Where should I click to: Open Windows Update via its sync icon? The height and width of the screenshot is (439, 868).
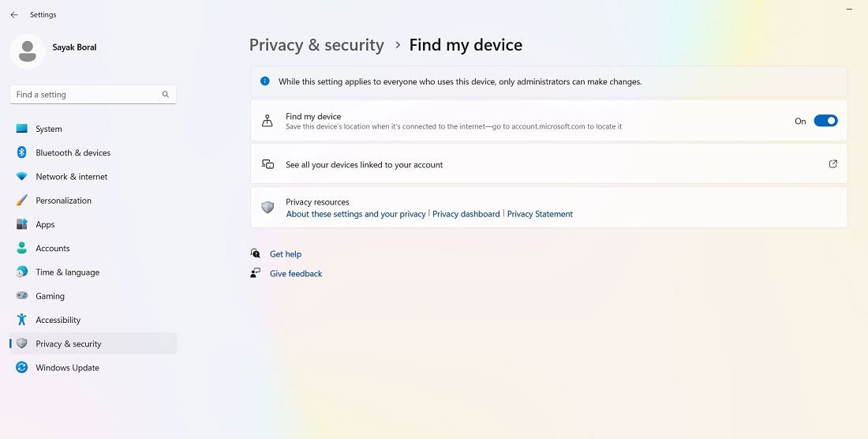(21, 368)
